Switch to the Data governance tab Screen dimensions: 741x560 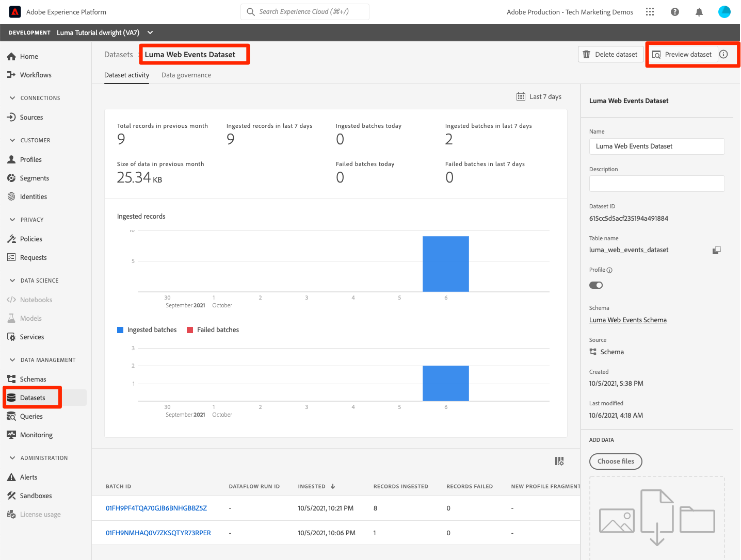[x=186, y=75]
